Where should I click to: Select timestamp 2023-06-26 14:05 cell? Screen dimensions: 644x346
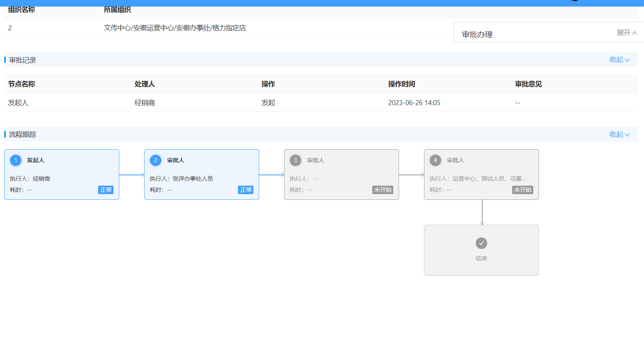pos(414,103)
